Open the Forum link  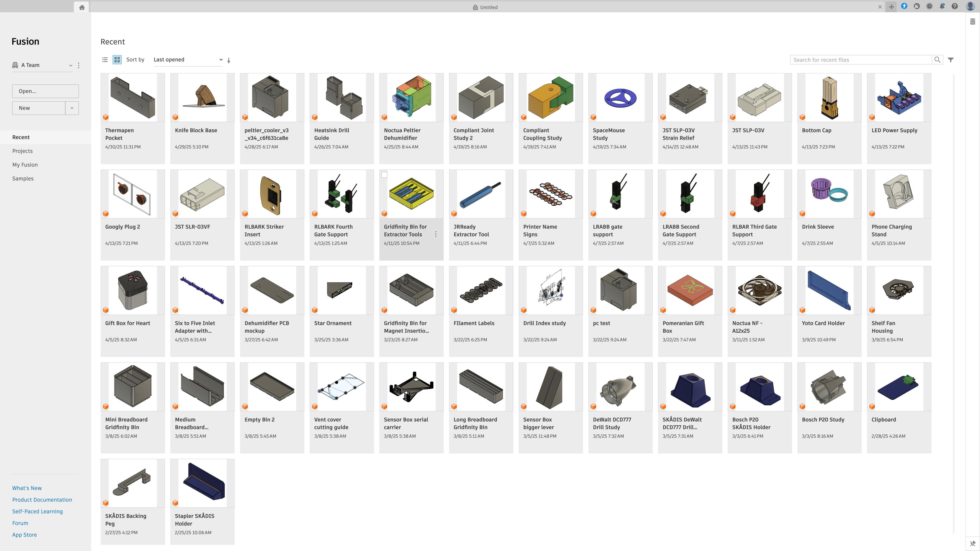(20, 523)
